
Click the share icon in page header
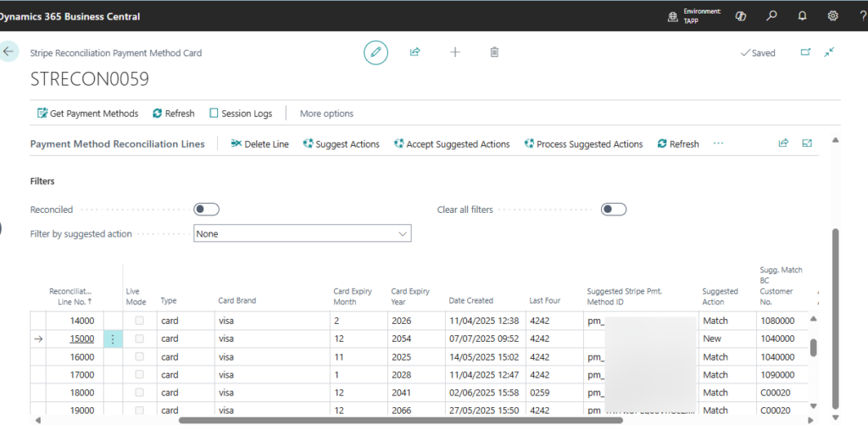click(415, 52)
